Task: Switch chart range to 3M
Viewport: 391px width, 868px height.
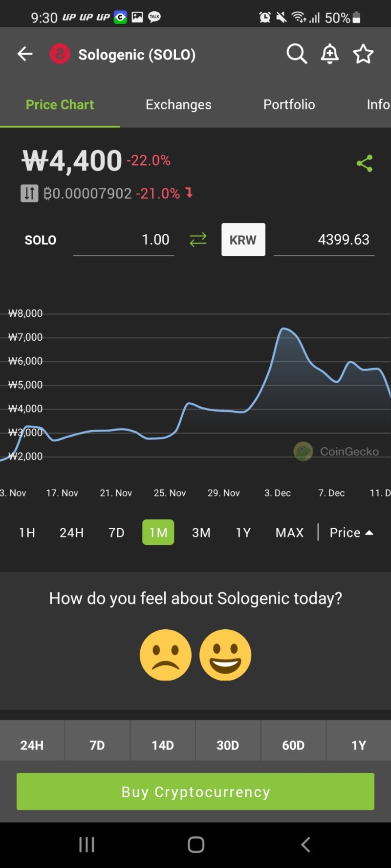Action: (x=201, y=533)
